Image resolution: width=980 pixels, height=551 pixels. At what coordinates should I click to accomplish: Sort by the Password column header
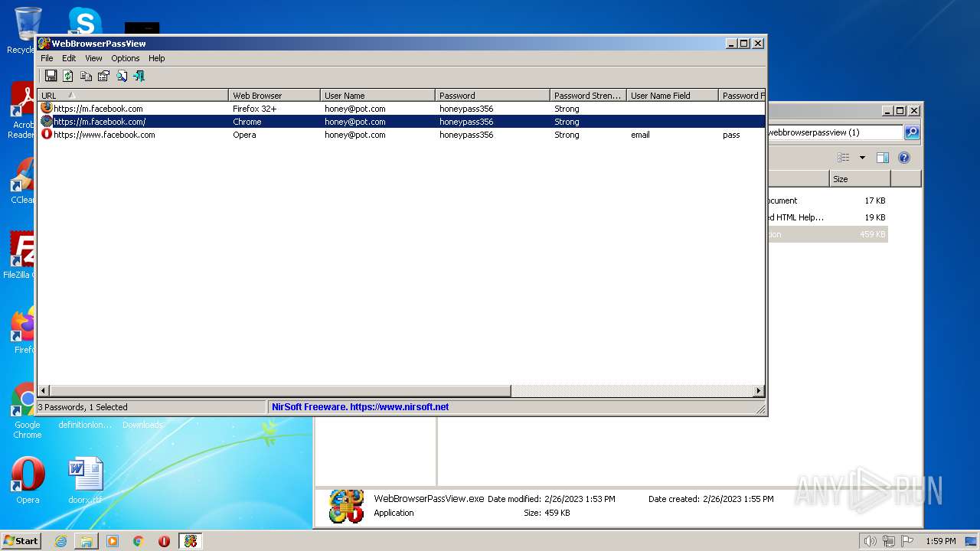tap(492, 95)
